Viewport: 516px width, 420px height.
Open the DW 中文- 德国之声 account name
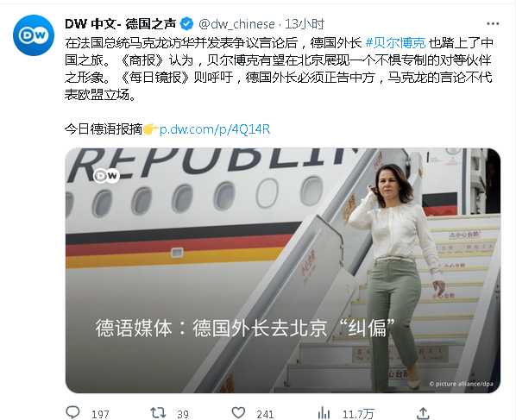pos(121,23)
